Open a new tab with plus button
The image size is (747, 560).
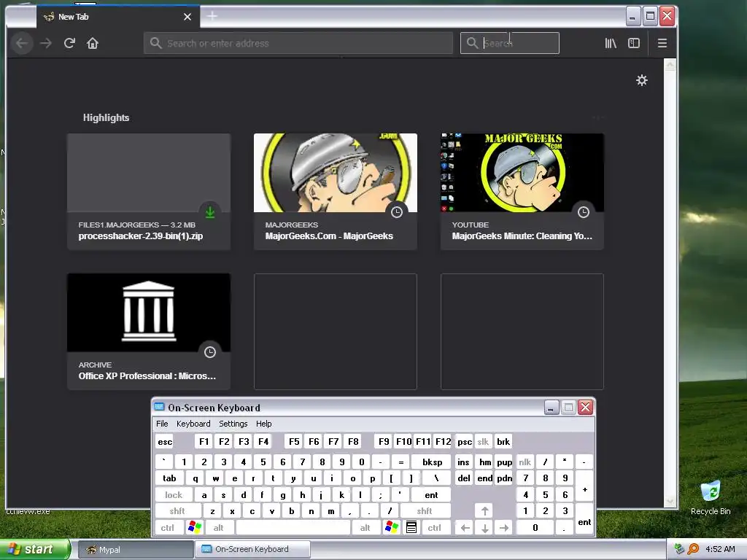click(x=212, y=16)
